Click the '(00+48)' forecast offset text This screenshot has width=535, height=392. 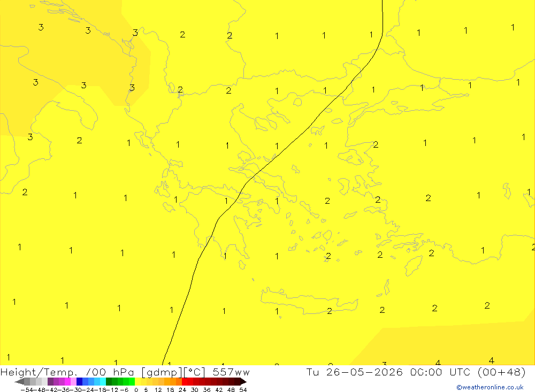(502, 372)
